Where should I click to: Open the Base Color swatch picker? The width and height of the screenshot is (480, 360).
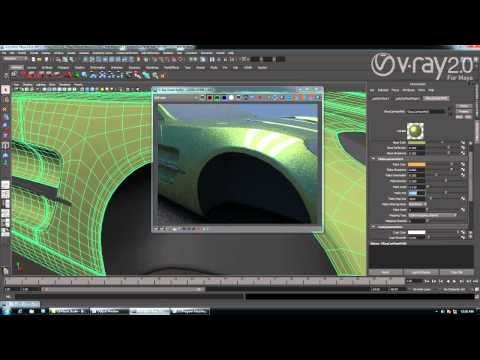point(417,142)
